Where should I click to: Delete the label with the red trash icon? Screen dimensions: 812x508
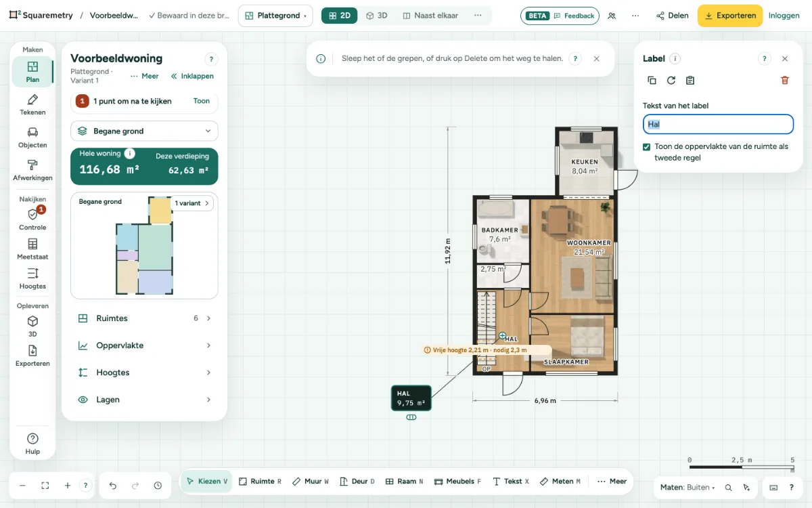785,80
